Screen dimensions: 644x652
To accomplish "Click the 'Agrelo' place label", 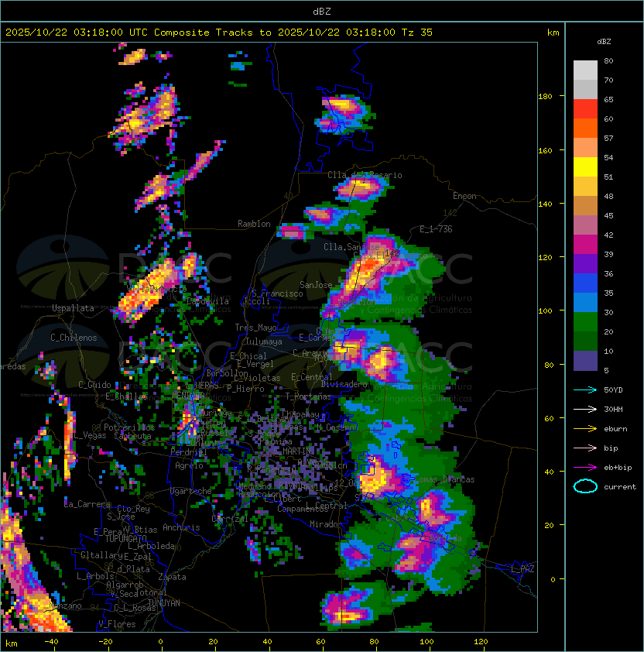I will click(x=189, y=465).
